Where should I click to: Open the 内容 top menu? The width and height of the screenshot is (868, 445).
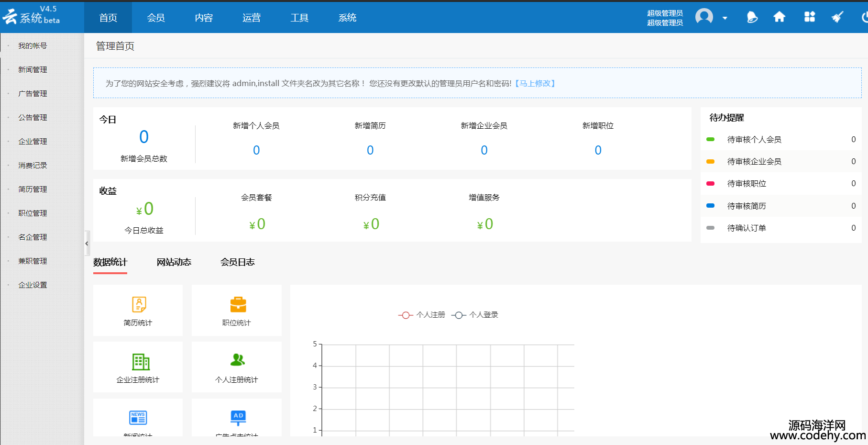(x=204, y=18)
